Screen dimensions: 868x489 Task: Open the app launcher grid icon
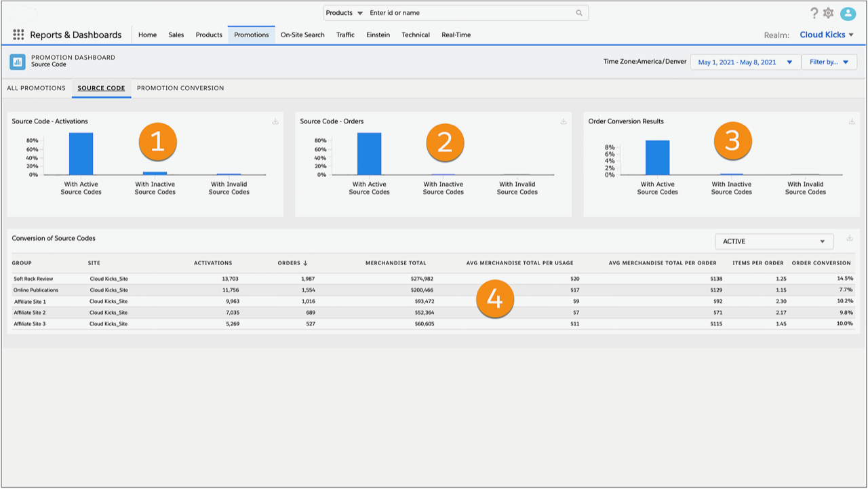tap(18, 35)
